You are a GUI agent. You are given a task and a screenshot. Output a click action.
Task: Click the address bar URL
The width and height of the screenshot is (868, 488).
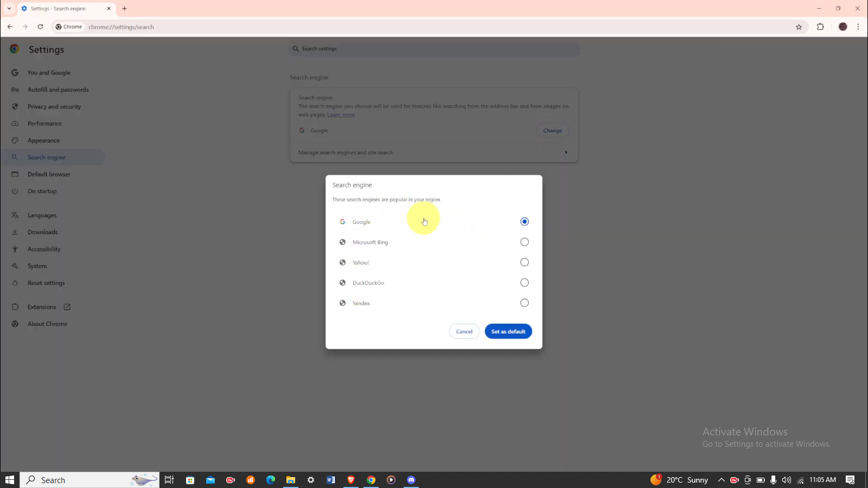coord(121,27)
